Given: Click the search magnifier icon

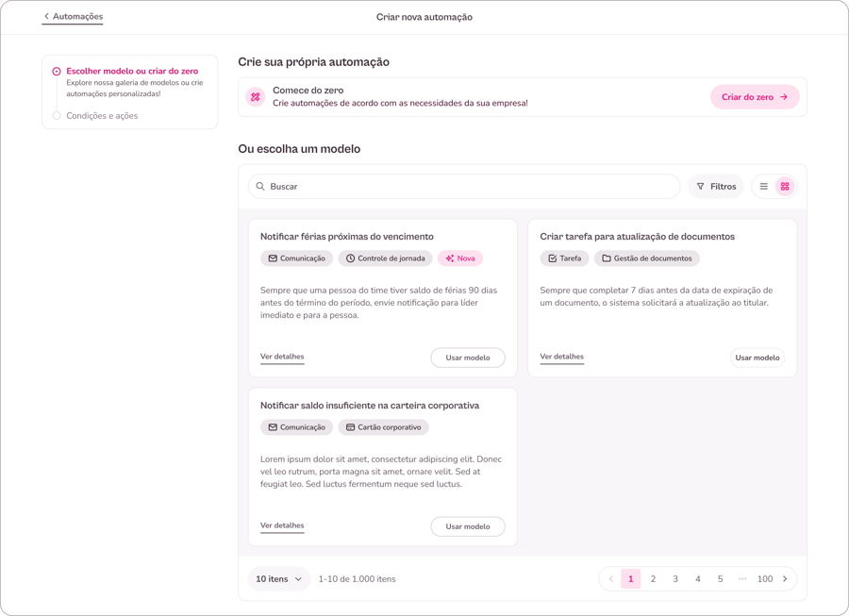Looking at the screenshot, I should (260, 186).
